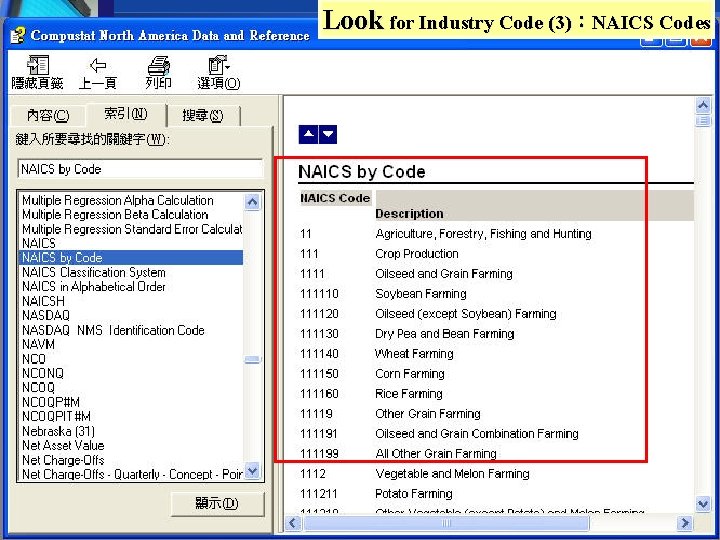Click the Soybean Farming row (111110)
This screenshot has width=720, height=540.
point(383,293)
